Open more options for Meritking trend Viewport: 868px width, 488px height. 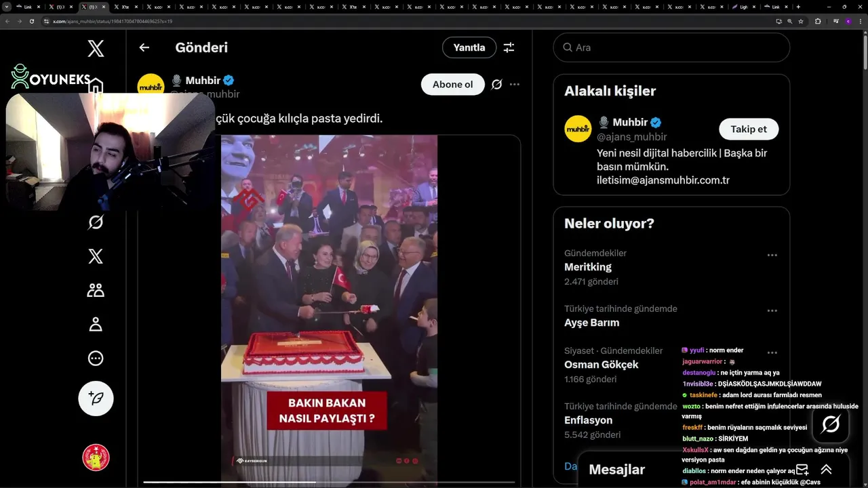point(772,256)
